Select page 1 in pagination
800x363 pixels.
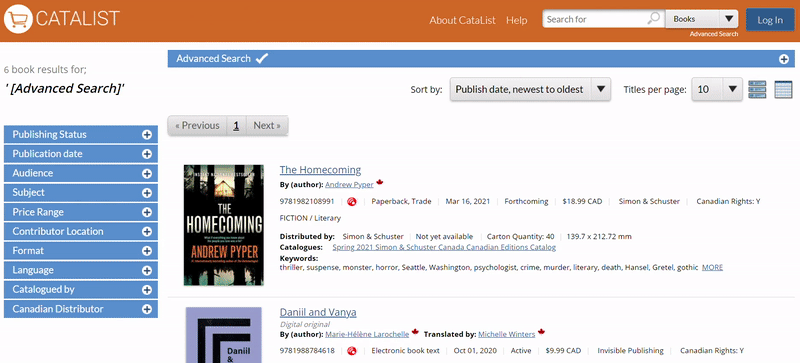236,126
